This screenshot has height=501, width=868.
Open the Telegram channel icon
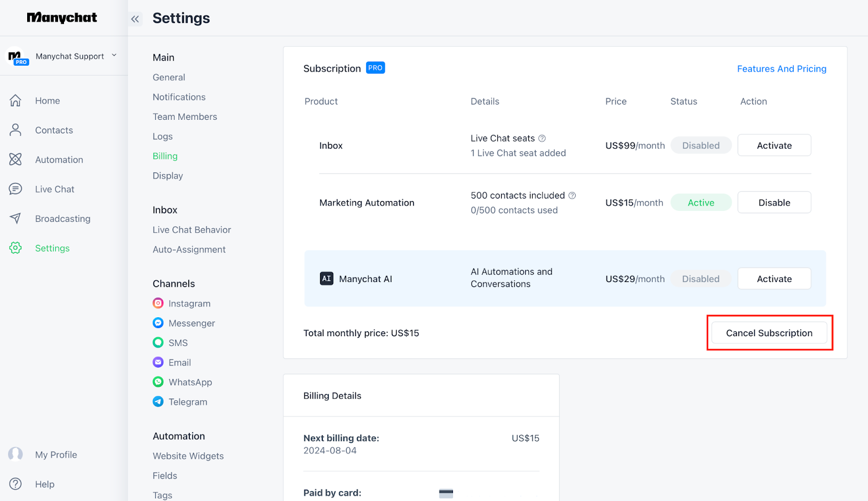(x=158, y=401)
